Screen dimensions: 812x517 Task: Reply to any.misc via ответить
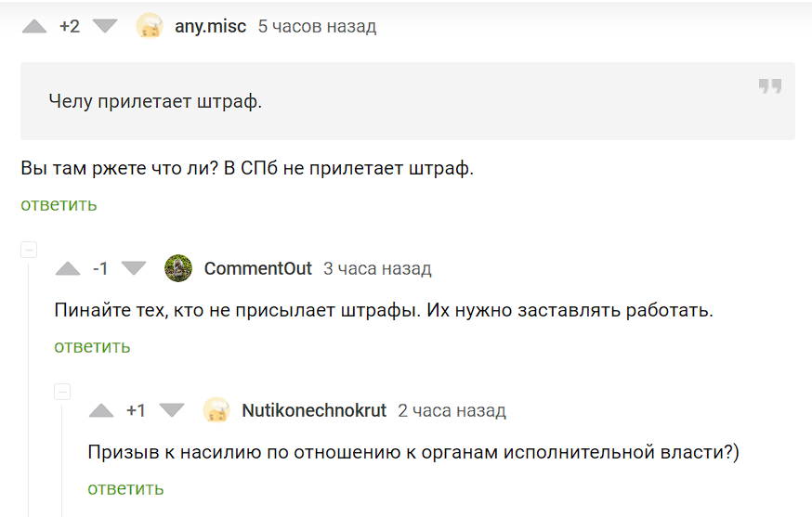pos(59,204)
